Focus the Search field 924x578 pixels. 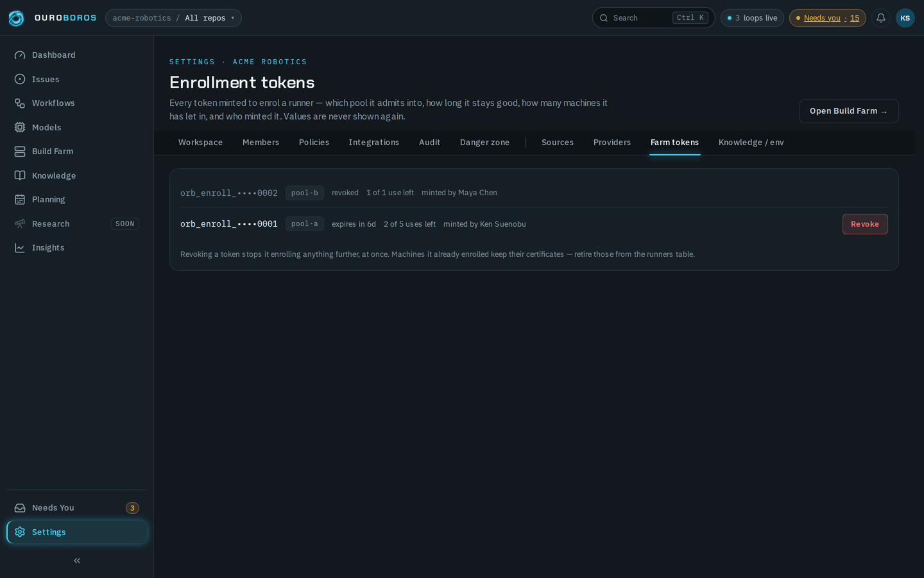[x=653, y=18]
